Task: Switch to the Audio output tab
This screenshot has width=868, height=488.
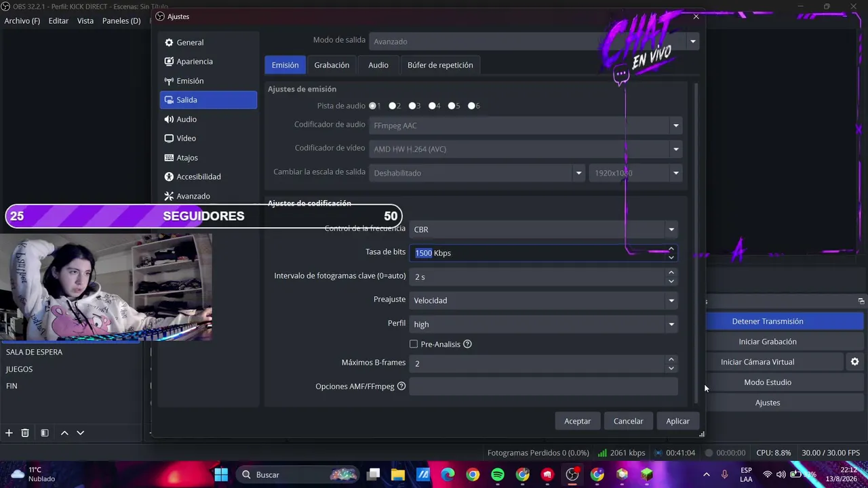Action: click(x=378, y=65)
